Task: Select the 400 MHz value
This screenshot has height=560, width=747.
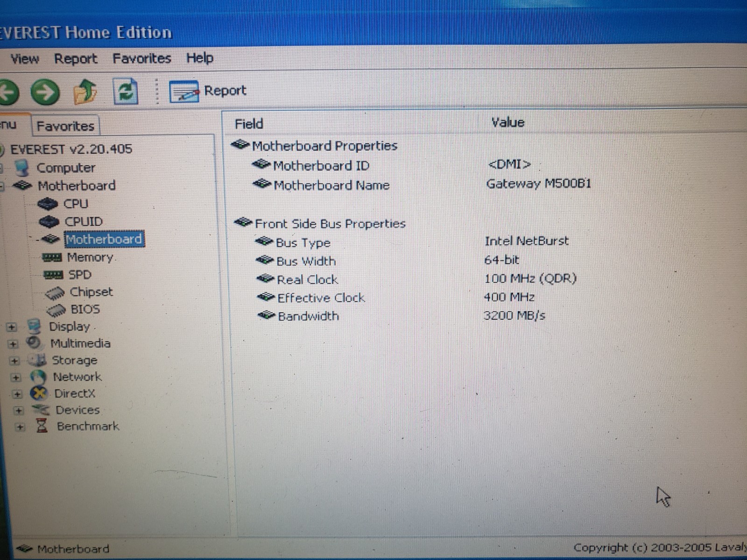Action: click(x=509, y=297)
